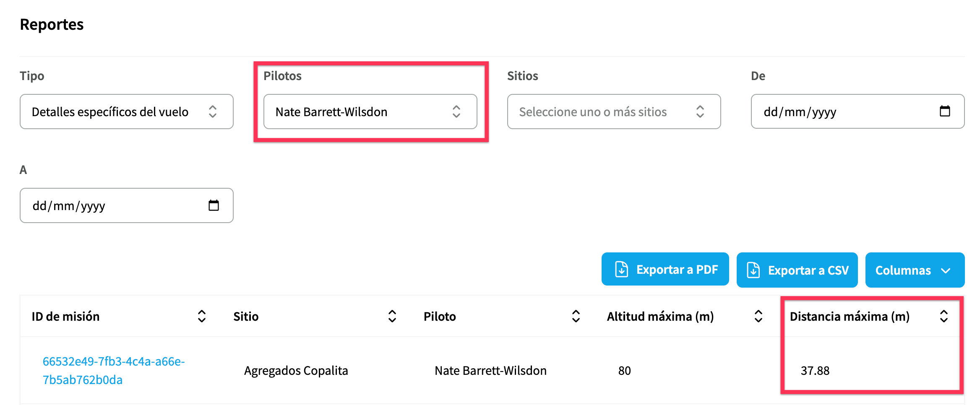Click the PDF download file icon

(622, 269)
